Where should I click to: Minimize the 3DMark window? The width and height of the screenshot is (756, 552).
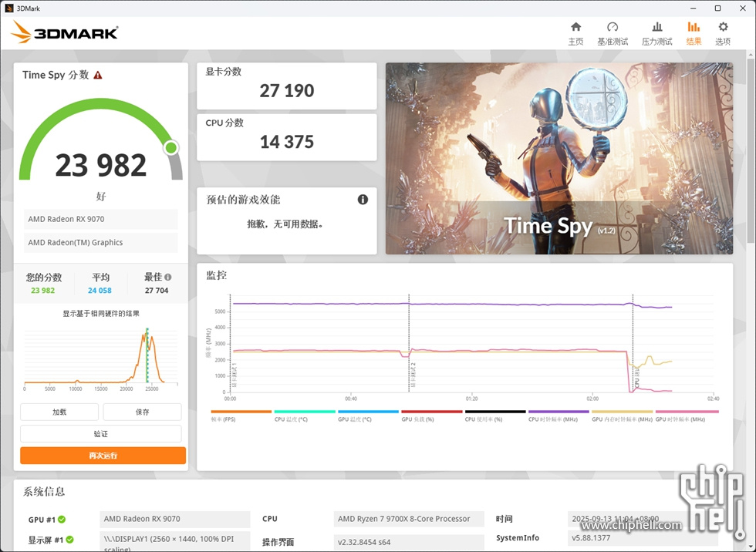pos(693,8)
